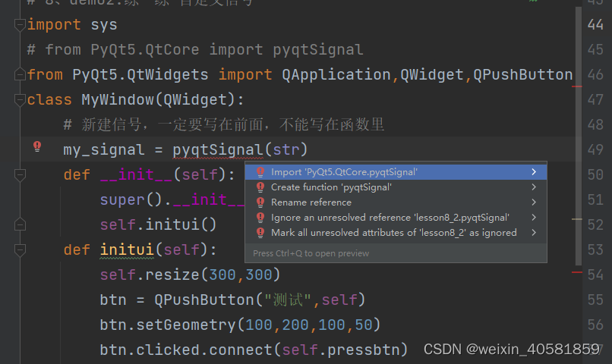Click the bulb icon beside Create function
Screen dimensions: 612x364
[x=260, y=187]
